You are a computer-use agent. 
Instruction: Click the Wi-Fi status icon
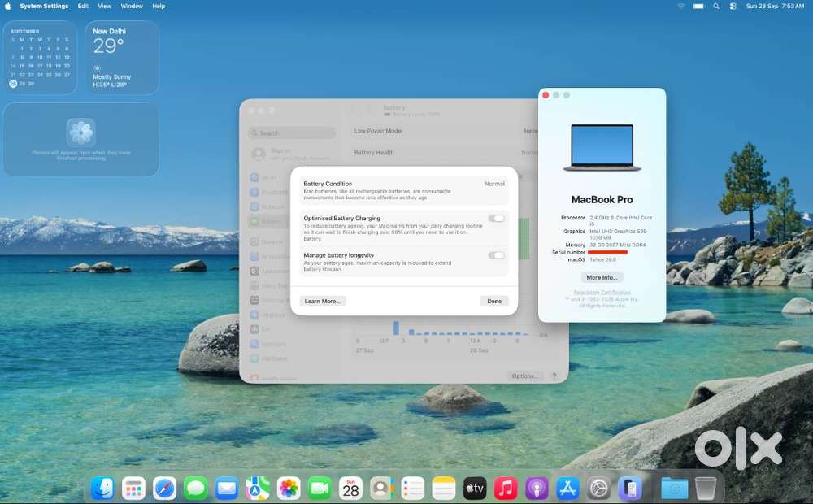681,6
